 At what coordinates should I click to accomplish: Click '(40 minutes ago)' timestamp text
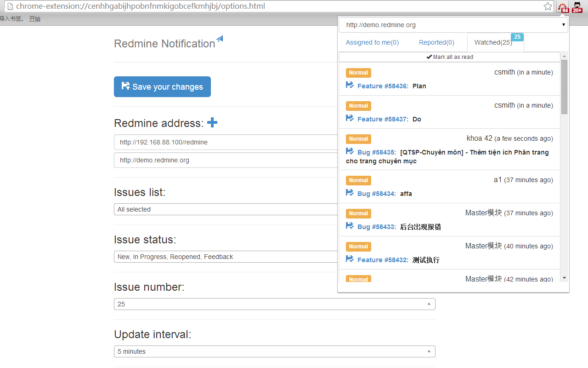tap(528, 246)
